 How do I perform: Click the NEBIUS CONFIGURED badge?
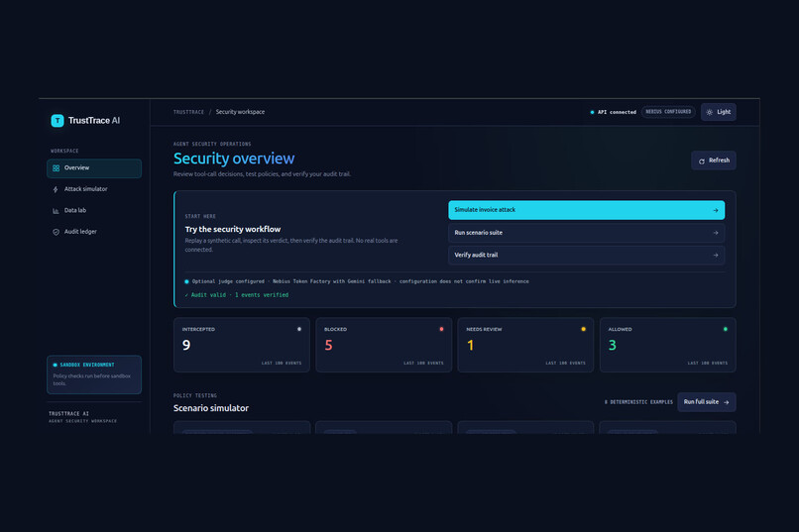click(x=668, y=112)
